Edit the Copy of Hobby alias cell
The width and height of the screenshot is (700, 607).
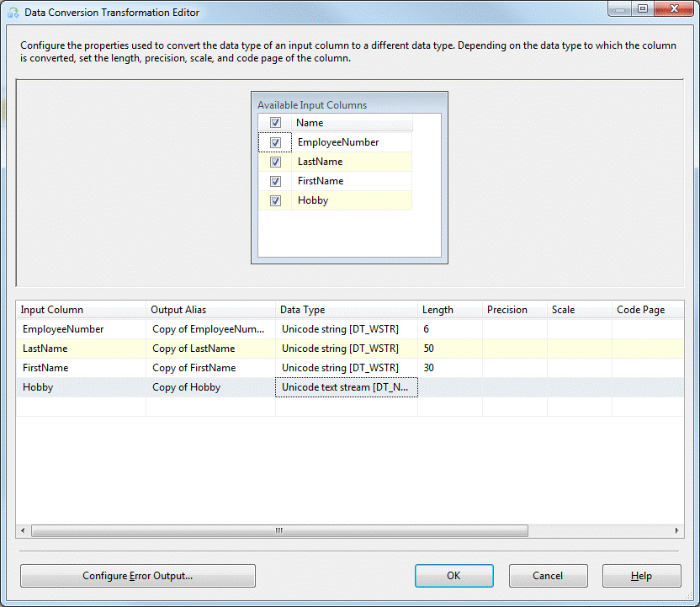(210, 387)
